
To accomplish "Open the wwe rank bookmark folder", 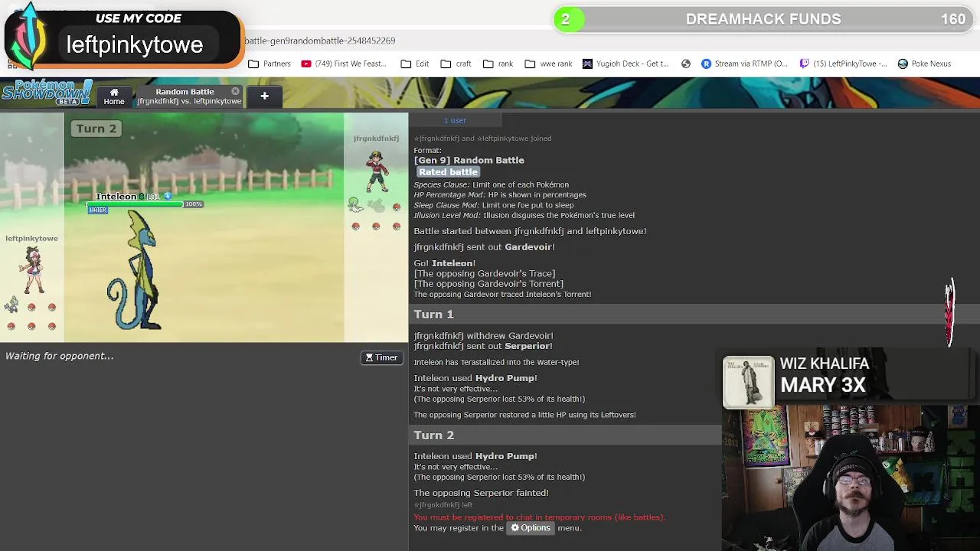I will point(548,64).
